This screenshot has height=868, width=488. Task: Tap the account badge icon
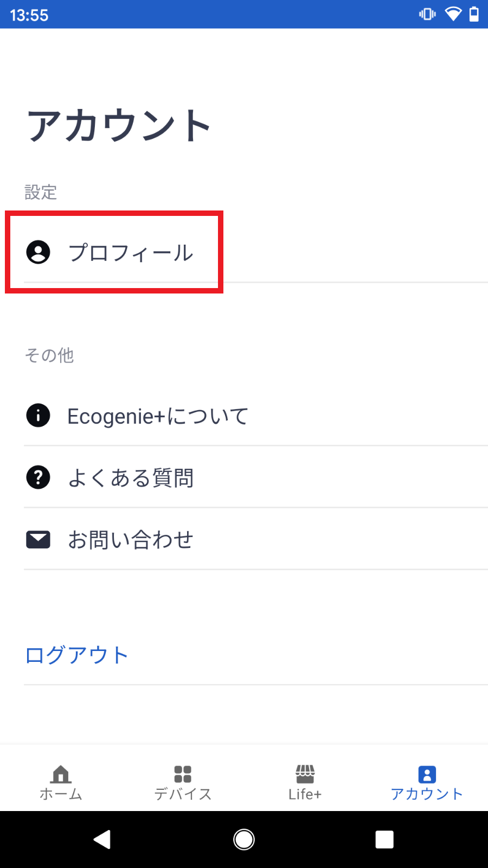(x=427, y=774)
